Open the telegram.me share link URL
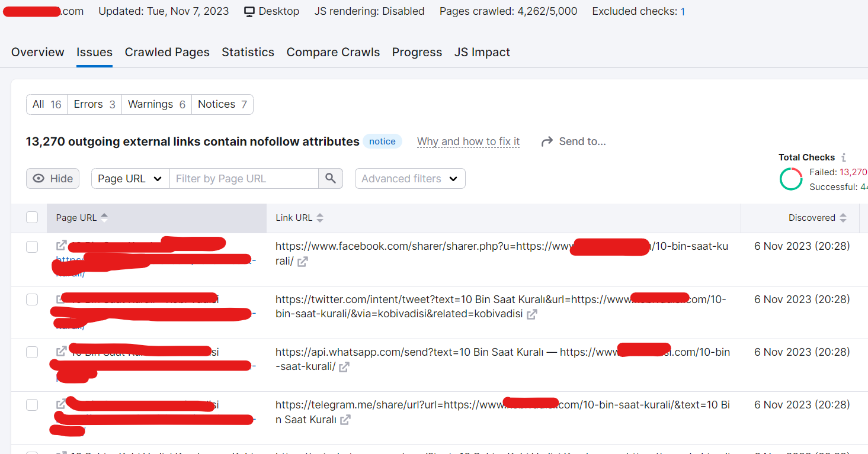This screenshot has height=454, width=868. coord(502,412)
